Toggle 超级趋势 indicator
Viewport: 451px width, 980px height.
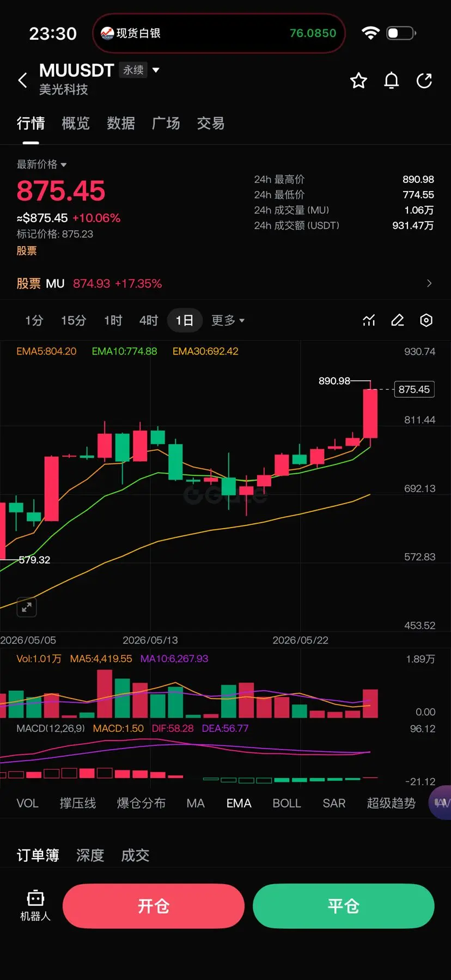tap(391, 803)
